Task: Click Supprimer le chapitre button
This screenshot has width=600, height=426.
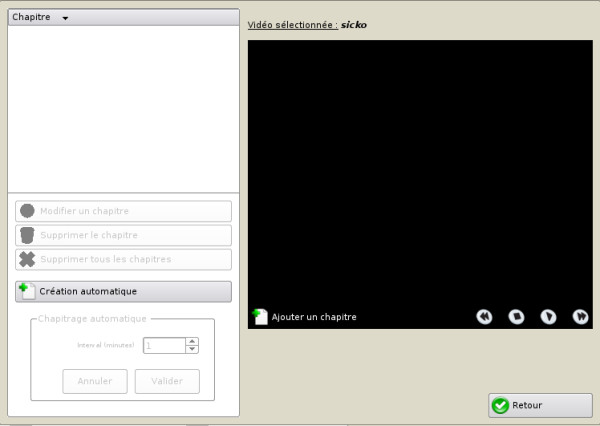Action: 123,235
